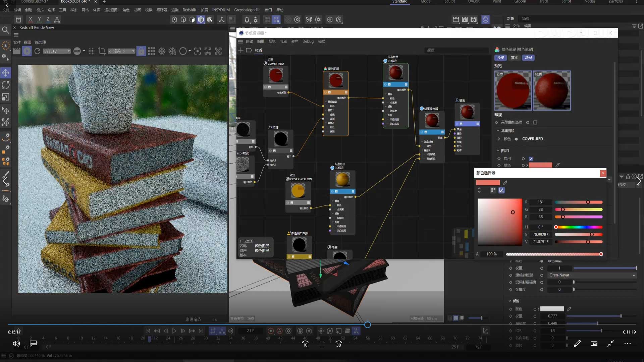
Task: Pause the video playback
Action: coord(322,344)
